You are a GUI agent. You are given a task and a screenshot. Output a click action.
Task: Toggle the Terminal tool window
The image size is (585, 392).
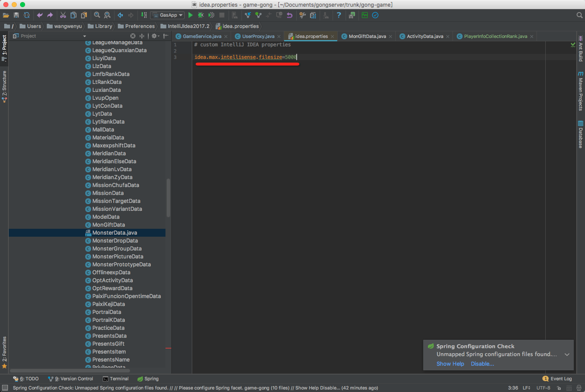[116, 379]
